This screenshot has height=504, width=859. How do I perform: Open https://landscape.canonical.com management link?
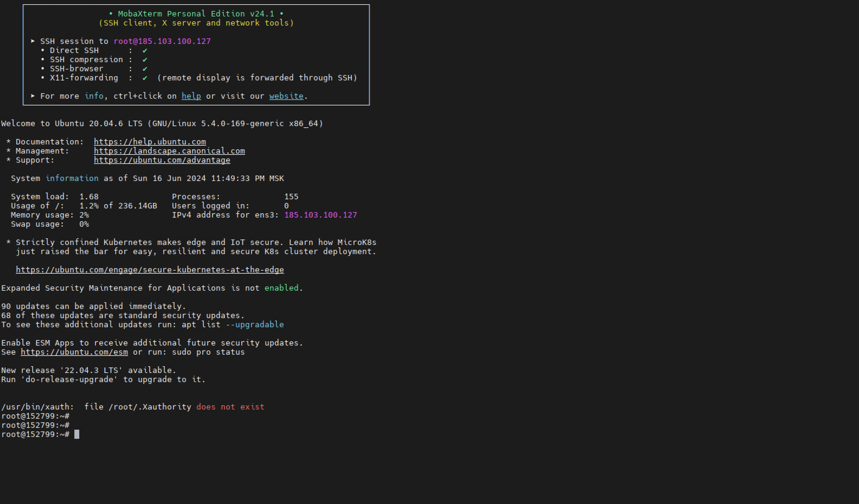[169, 151]
